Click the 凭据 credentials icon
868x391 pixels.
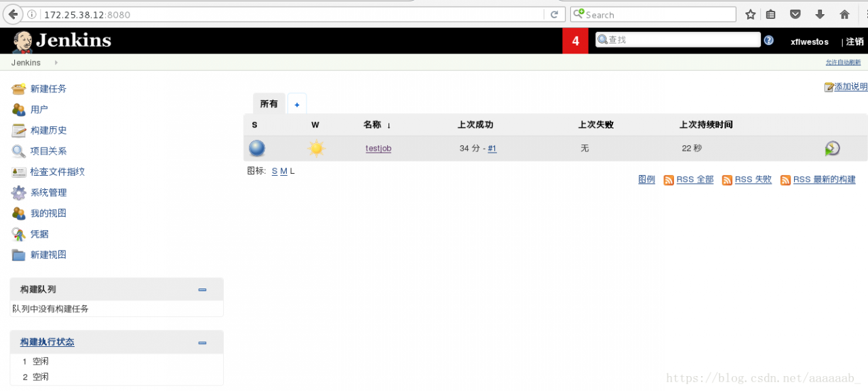click(18, 234)
